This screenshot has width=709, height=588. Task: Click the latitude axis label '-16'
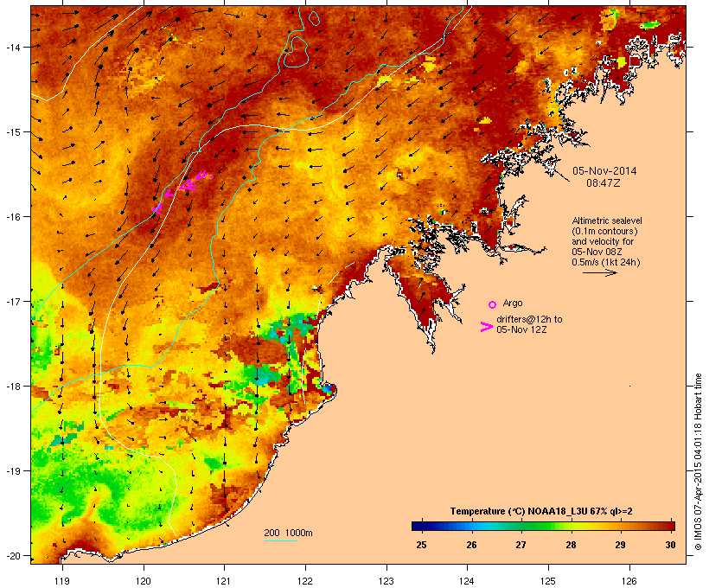pyautogui.click(x=13, y=217)
